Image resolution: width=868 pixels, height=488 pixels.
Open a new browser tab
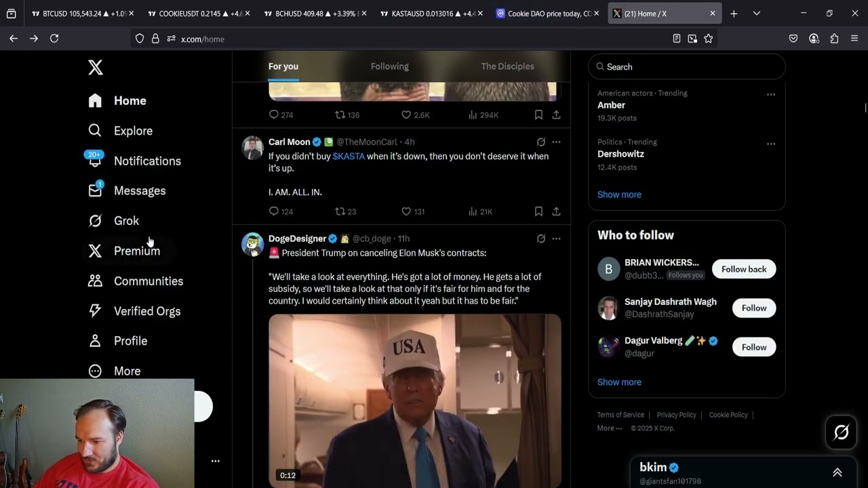tap(734, 14)
